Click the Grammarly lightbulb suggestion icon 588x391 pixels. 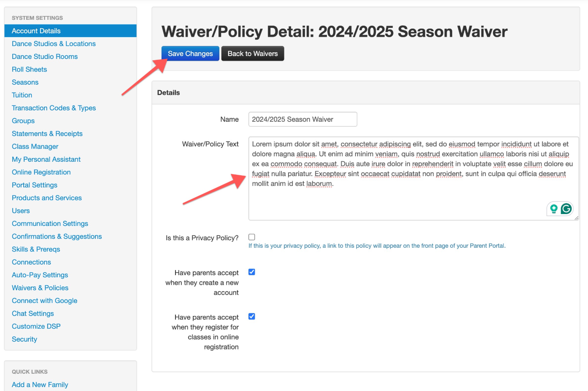point(554,209)
